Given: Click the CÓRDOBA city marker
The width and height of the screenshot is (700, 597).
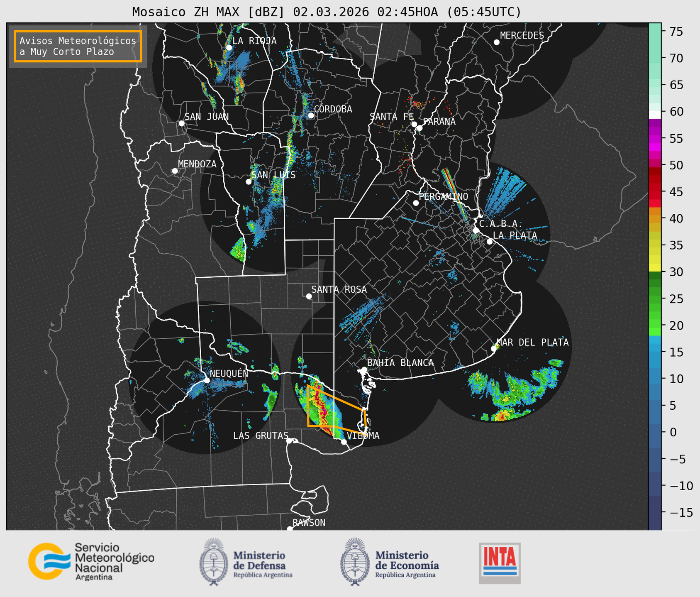Looking at the screenshot, I should coord(311,115).
